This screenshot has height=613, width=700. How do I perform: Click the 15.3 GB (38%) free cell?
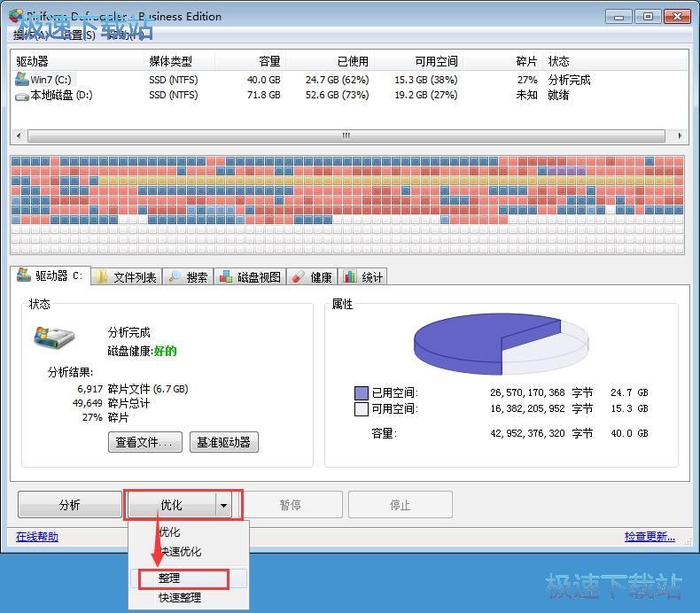coord(426,80)
